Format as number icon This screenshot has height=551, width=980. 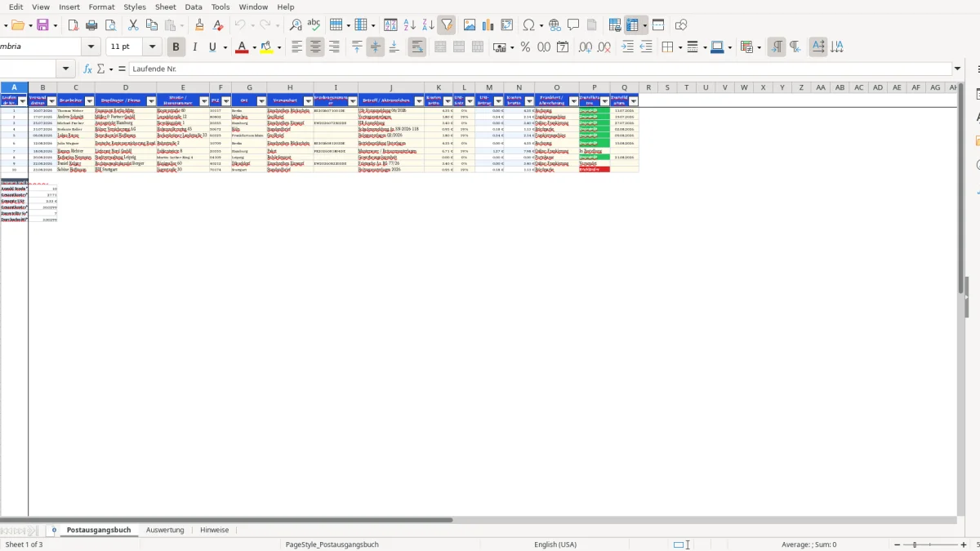544,47
